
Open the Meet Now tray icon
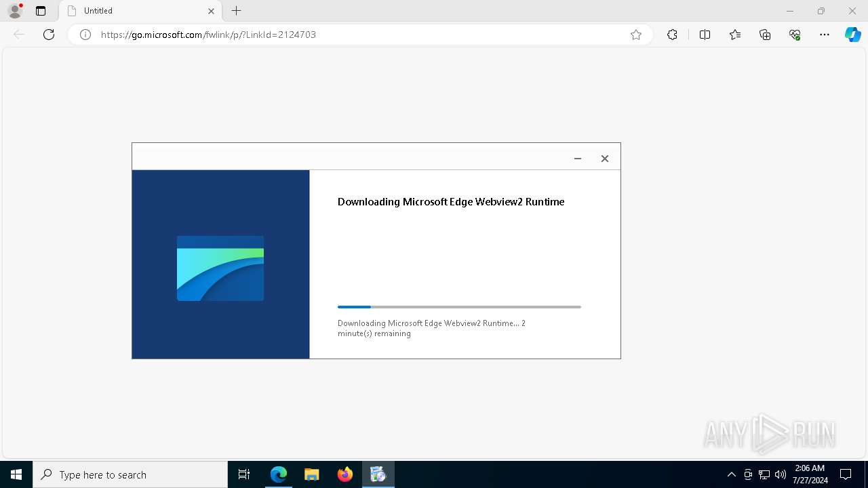click(748, 474)
